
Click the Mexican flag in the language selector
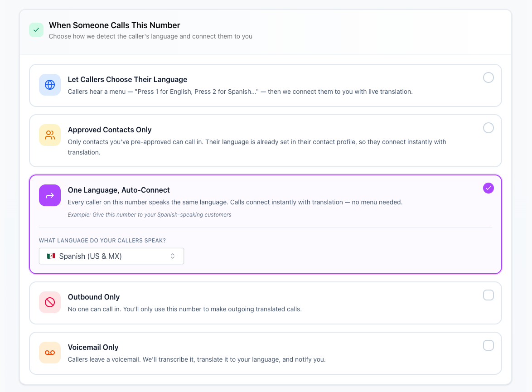[x=51, y=256]
